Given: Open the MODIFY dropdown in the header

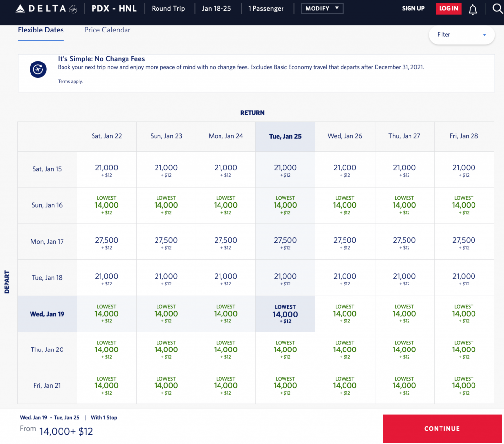Looking at the screenshot, I should coord(322,9).
